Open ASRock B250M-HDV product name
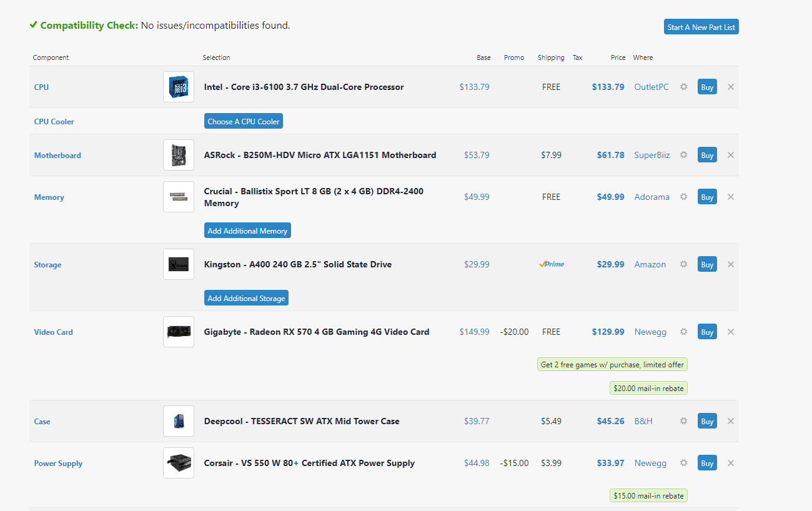The width and height of the screenshot is (812, 511). 320,155
